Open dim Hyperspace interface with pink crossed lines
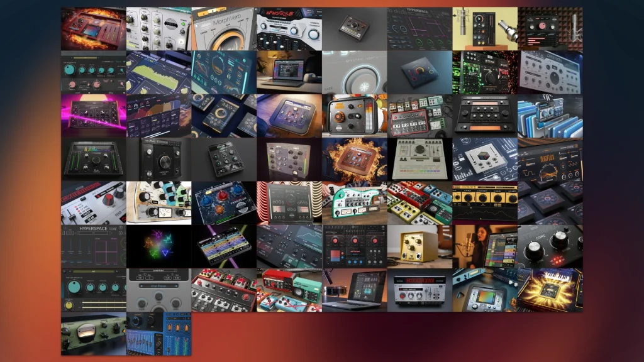The width and height of the screenshot is (644, 362). coord(419,29)
